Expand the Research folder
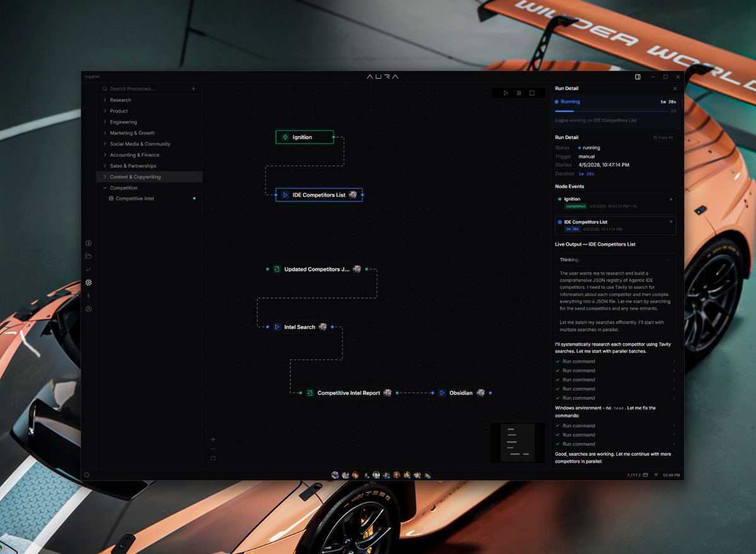The width and height of the screenshot is (756, 554). (x=149, y=100)
